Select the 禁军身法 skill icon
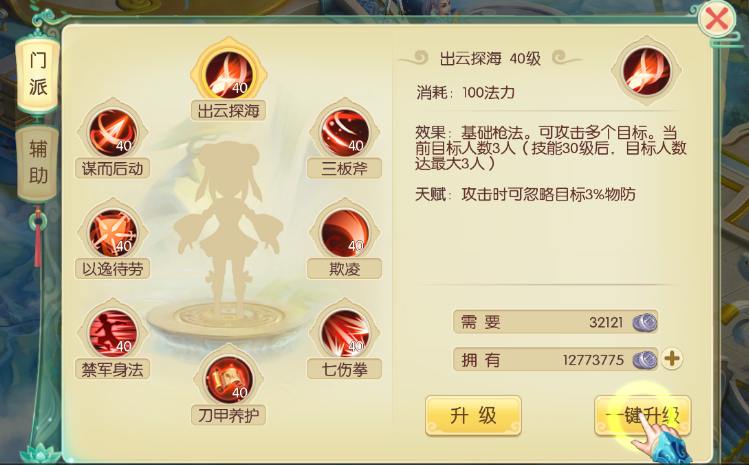Screen dimensions: 749x465 112,333
